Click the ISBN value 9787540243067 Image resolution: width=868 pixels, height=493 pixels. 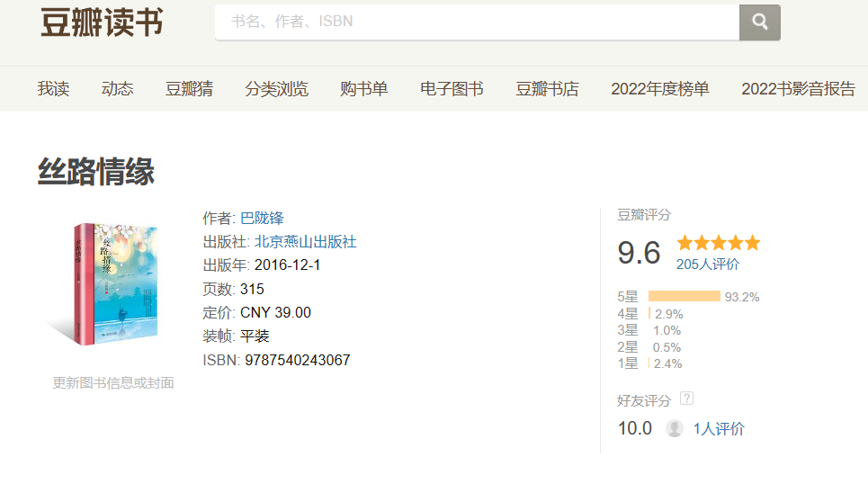point(297,360)
